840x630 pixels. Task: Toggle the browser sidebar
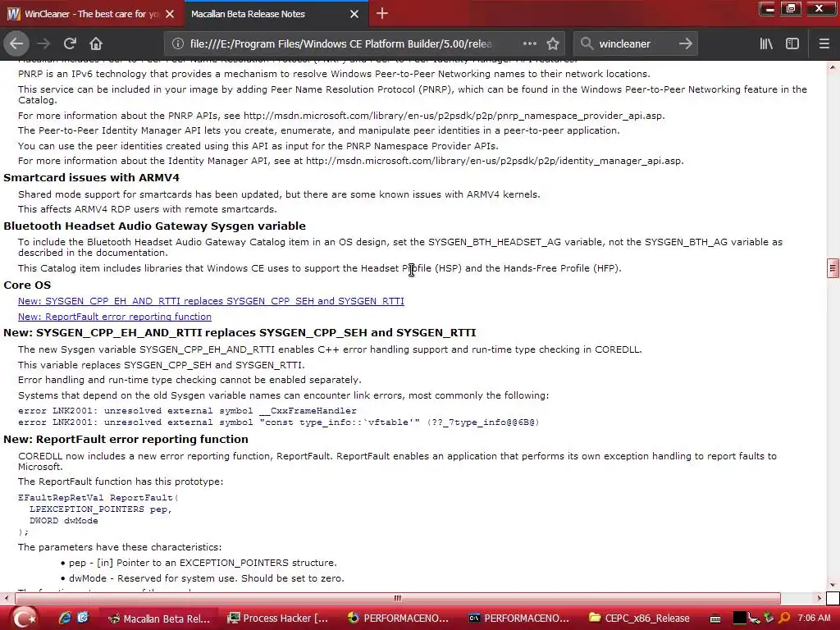tap(792, 44)
